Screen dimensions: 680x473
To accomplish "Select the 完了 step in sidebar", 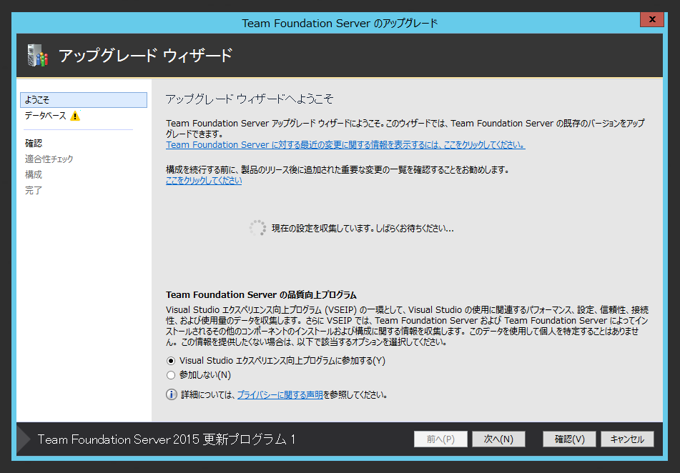I will click(x=33, y=190).
